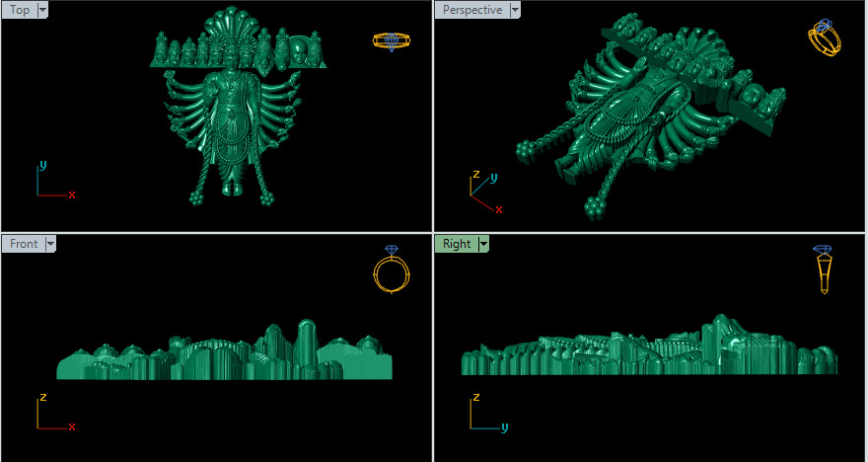The height and width of the screenshot is (462, 868).
Task: Click the Front viewport title label
Action: click(24, 244)
